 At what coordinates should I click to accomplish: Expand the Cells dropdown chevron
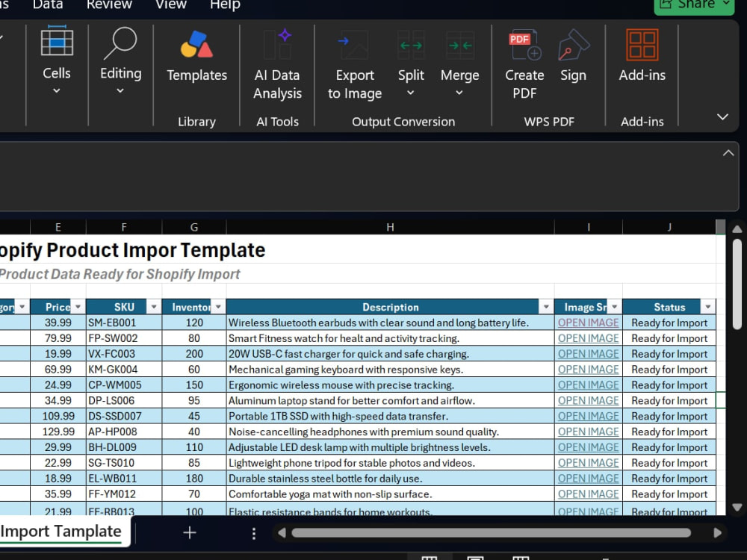click(56, 90)
